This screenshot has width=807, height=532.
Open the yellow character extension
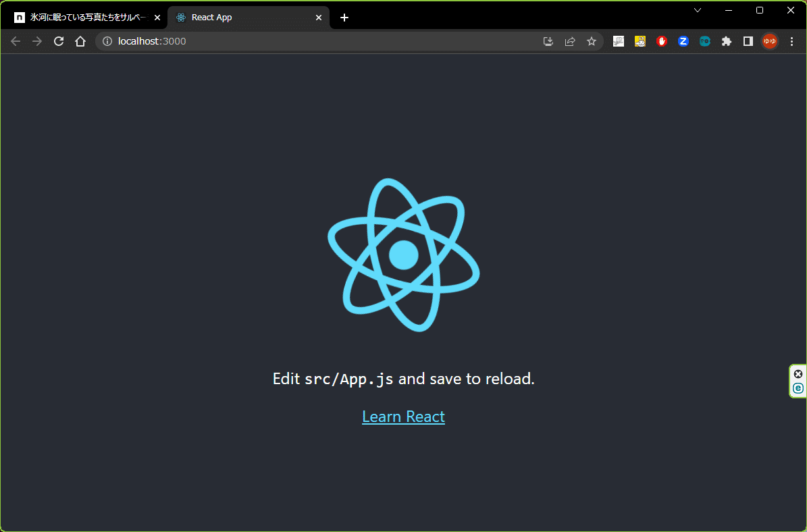[640, 41]
